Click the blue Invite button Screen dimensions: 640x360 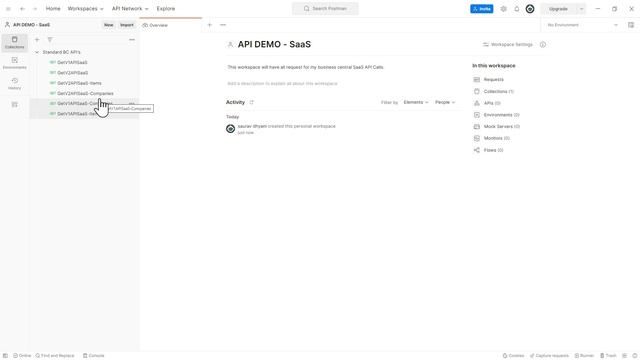pos(482,9)
